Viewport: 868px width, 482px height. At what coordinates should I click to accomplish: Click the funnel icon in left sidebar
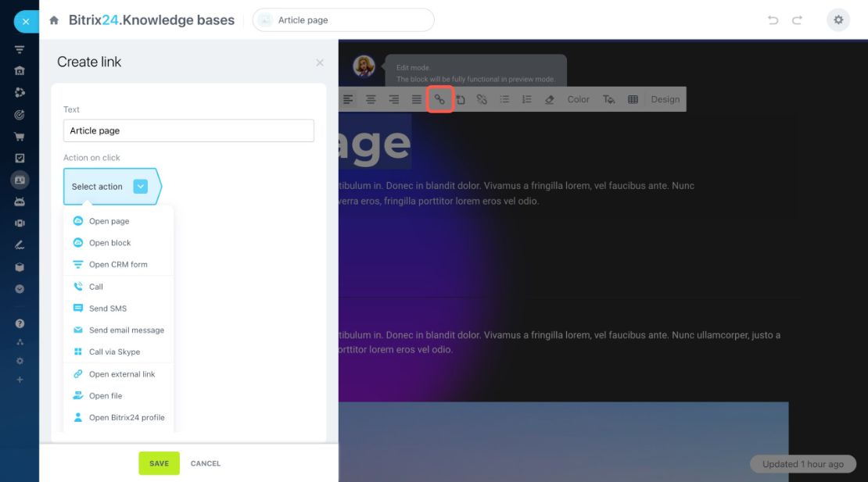click(20, 50)
